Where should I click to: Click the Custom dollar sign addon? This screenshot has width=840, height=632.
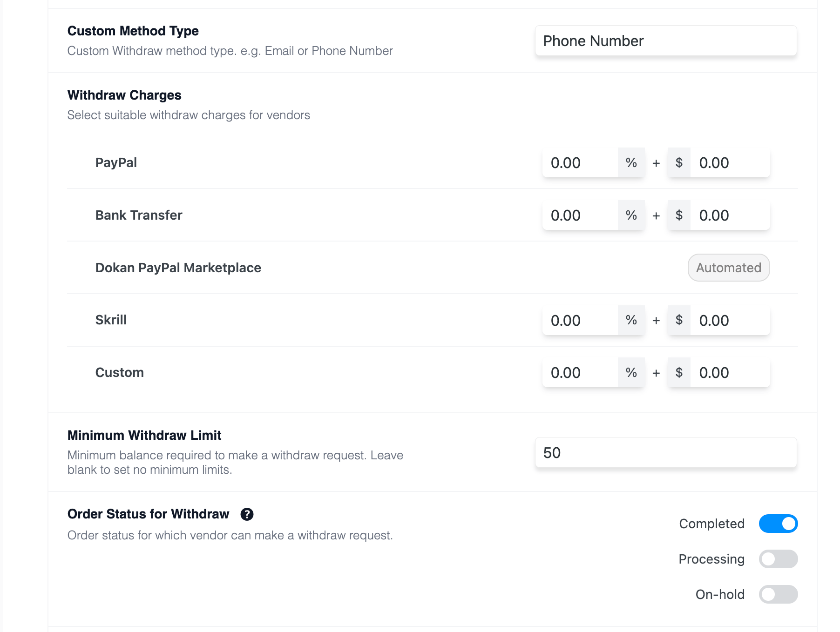[679, 373]
